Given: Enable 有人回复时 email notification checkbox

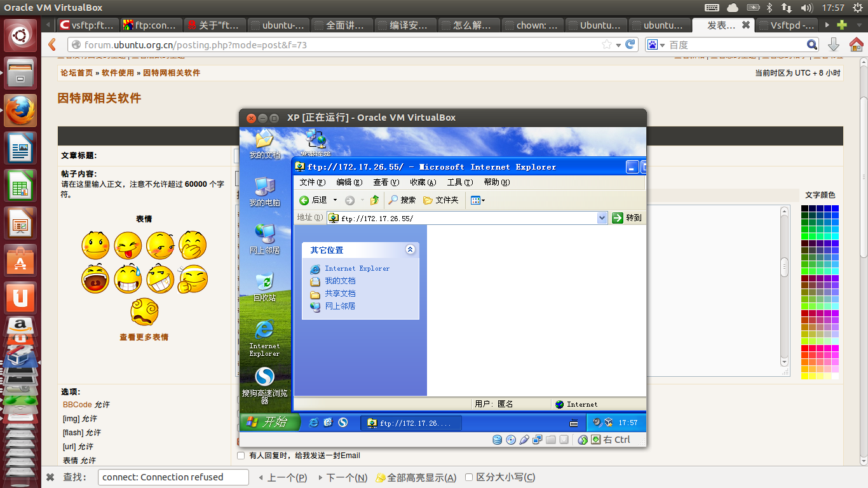Looking at the screenshot, I should pyautogui.click(x=241, y=456).
